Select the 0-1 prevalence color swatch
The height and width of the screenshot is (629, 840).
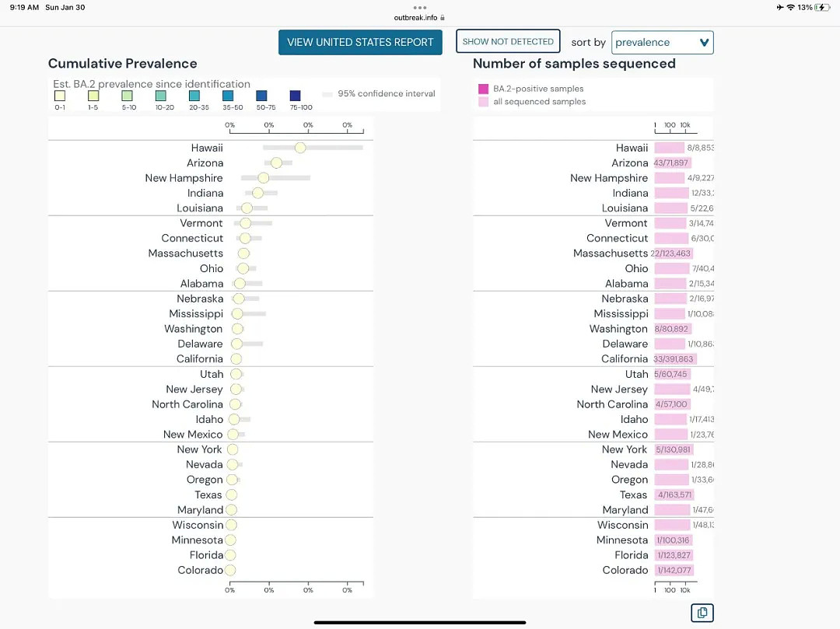60,96
